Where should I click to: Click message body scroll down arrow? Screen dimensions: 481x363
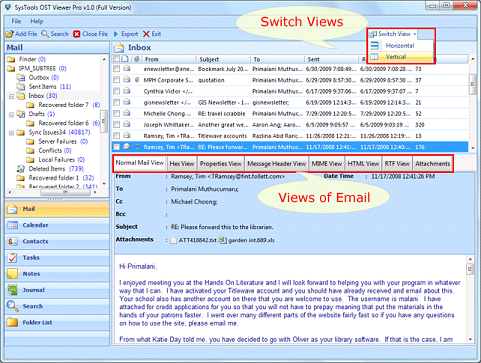point(470,339)
